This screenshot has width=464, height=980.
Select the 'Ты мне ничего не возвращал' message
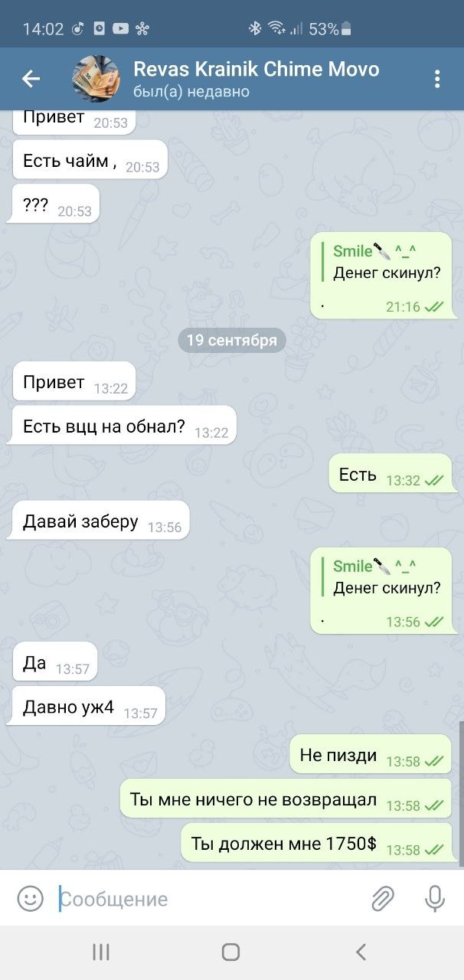pyautogui.click(x=286, y=800)
